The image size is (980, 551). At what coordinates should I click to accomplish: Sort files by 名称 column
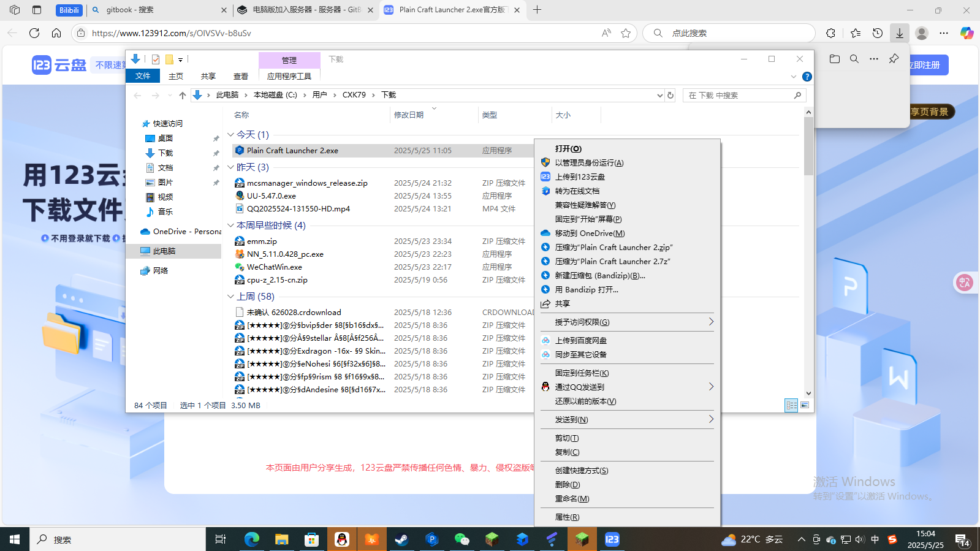(x=310, y=115)
